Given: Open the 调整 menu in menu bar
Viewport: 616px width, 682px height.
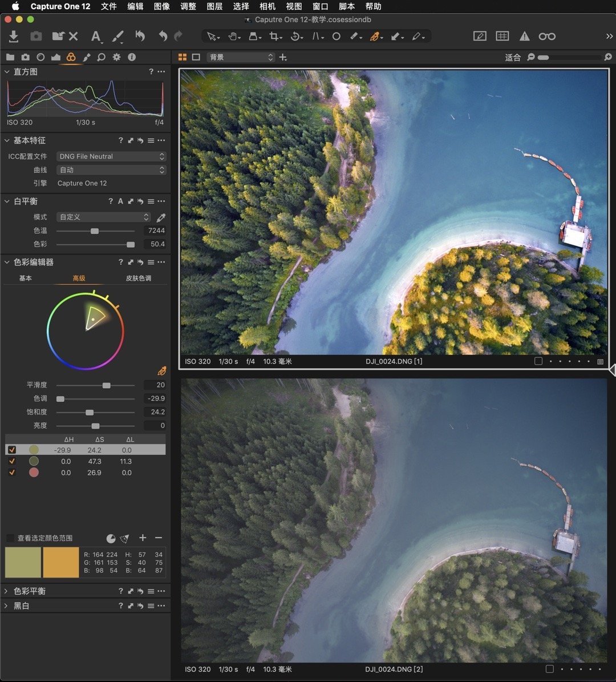Looking at the screenshot, I should point(188,6).
